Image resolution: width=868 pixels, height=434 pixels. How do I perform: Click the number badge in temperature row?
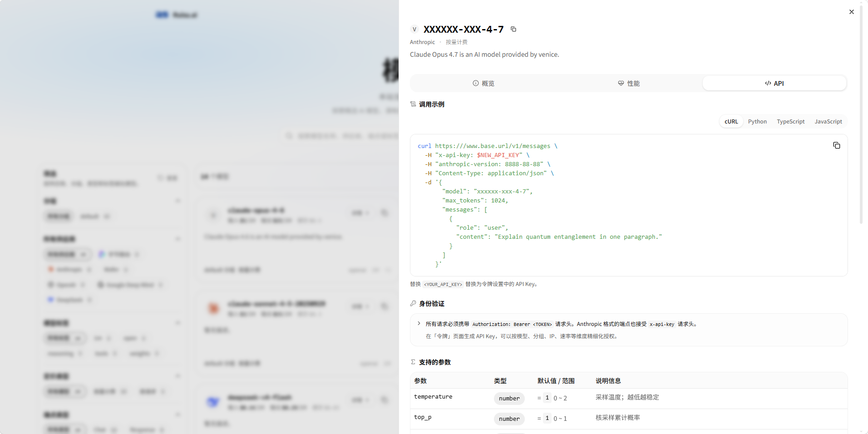click(x=509, y=399)
